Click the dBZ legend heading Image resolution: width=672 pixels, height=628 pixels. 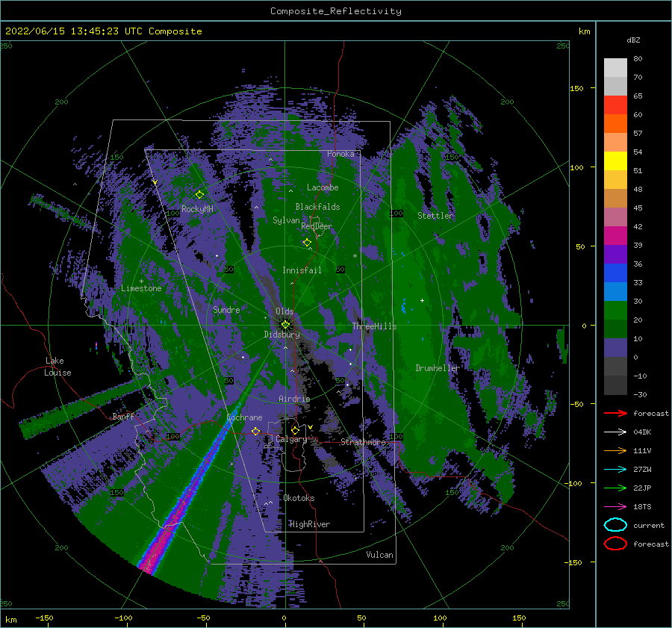(x=633, y=40)
